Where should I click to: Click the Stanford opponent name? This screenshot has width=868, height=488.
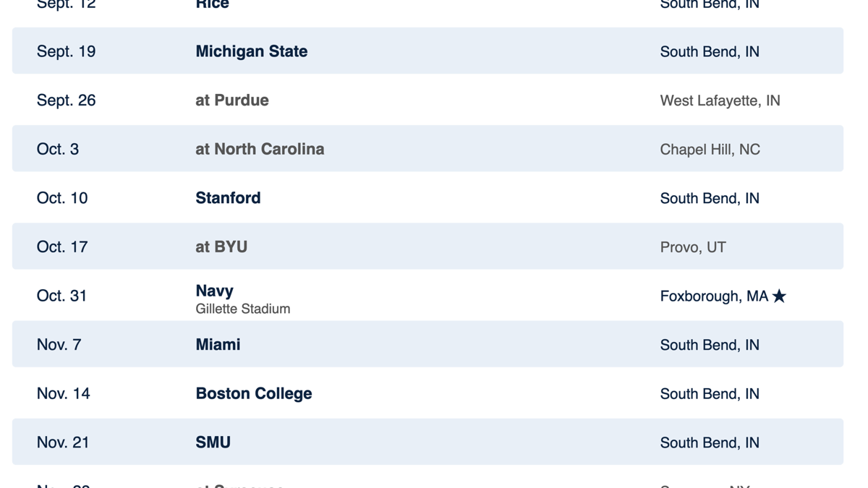[x=228, y=198]
